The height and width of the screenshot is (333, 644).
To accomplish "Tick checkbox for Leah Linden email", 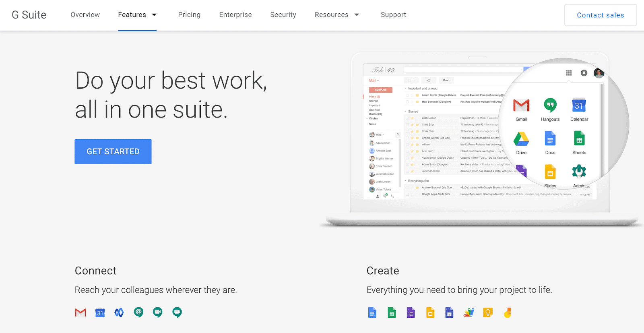I will pyautogui.click(x=407, y=118).
